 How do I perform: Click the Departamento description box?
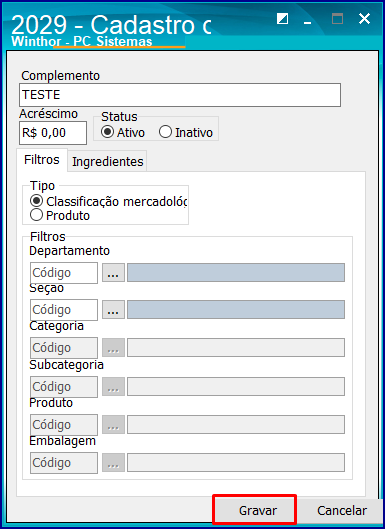[x=236, y=273]
